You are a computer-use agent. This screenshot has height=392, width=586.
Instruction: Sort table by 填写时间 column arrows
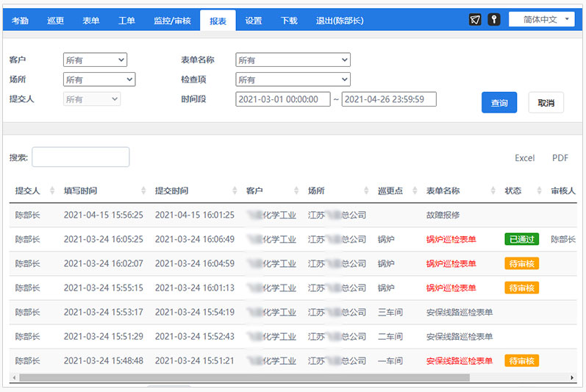143,191
